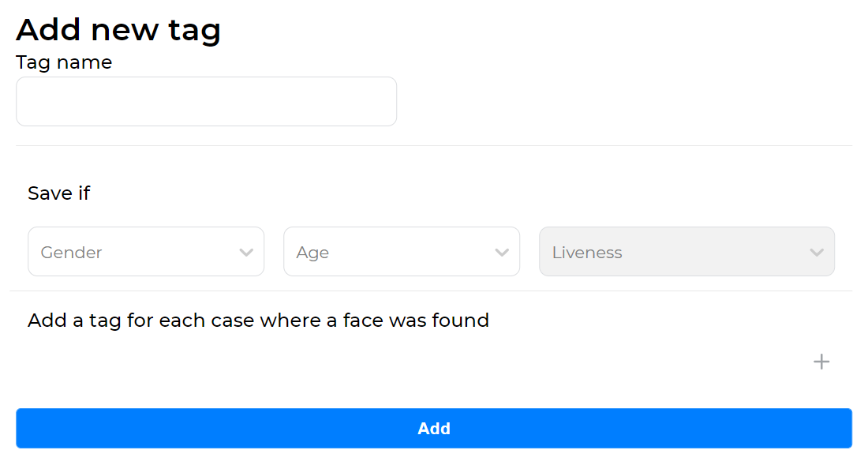The height and width of the screenshot is (465, 868).
Task: Click the chevron arrow on the Liveness selector
Action: 817,251
